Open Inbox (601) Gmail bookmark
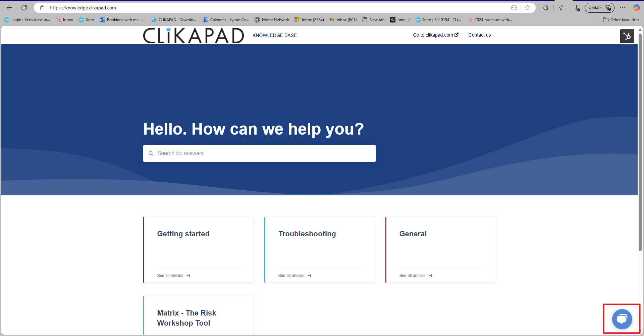Image resolution: width=644 pixels, height=336 pixels. [343, 20]
